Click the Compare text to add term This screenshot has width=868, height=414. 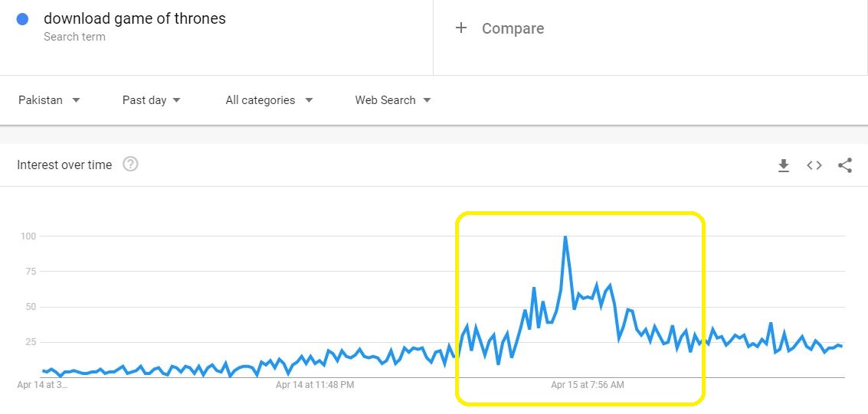(x=513, y=28)
